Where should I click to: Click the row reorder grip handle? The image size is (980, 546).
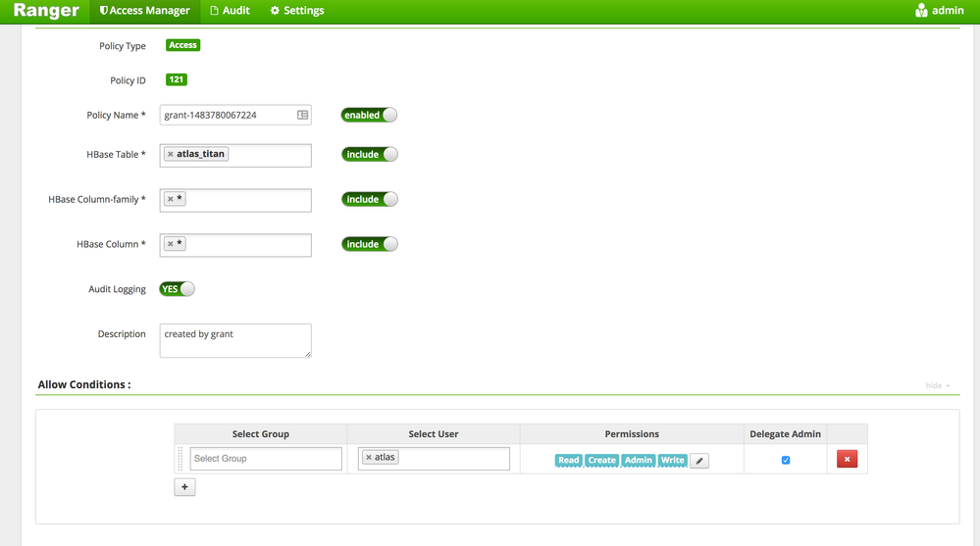(181, 459)
